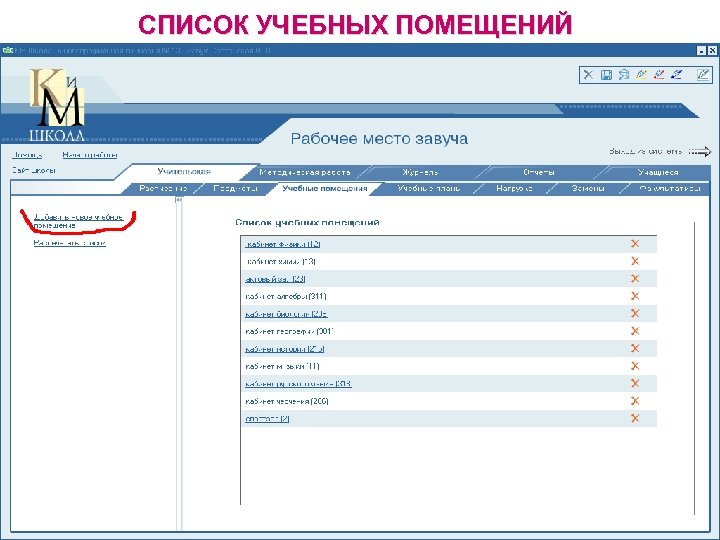Open the Отчеты tab
720x540 pixels.
539,173
